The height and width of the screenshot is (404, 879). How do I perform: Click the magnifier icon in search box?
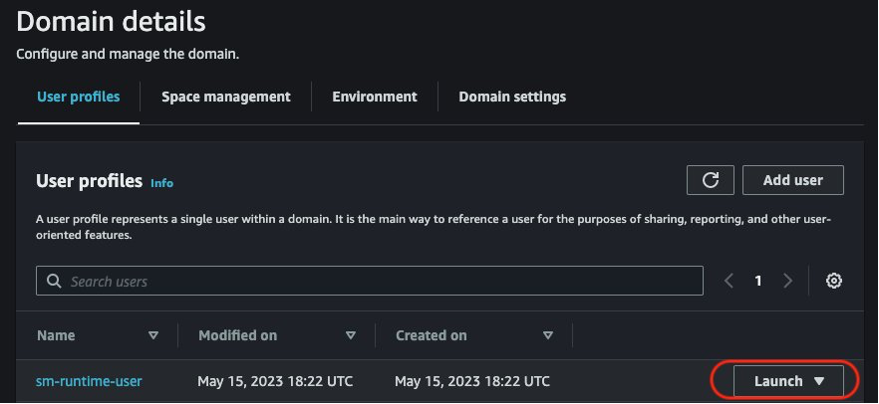tap(54, 281)
